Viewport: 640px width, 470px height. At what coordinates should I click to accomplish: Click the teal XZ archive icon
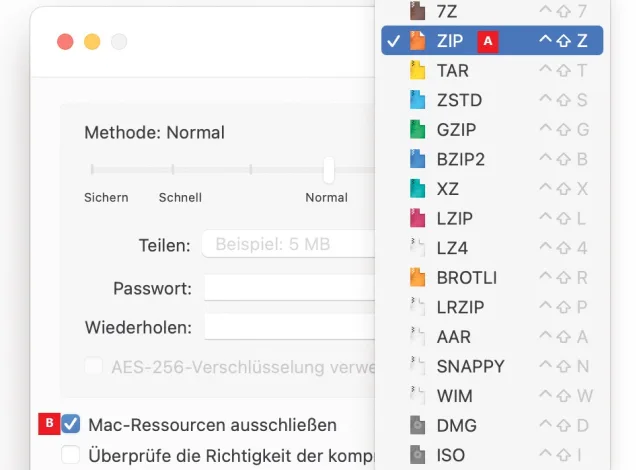418,189
